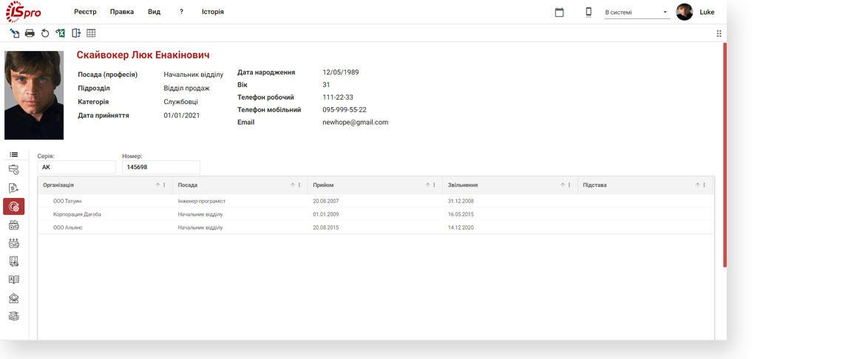Open Посада column options menu dots
This screenshot has width=868, height=359.
coord(299,185)
